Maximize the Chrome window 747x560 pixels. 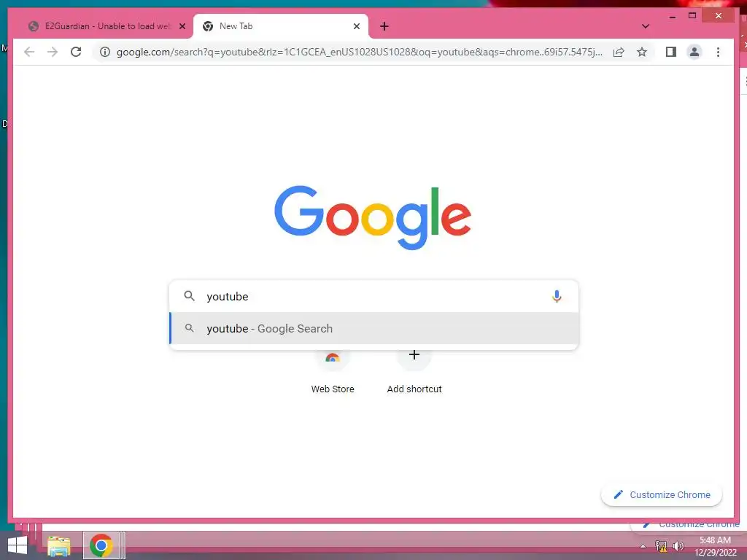tap(692, 16)
